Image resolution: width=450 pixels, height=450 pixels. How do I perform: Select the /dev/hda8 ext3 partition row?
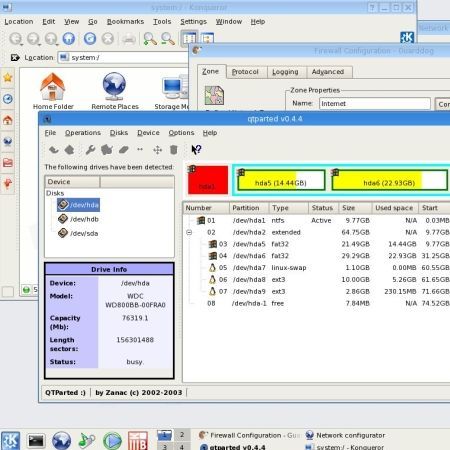point(317,279)
